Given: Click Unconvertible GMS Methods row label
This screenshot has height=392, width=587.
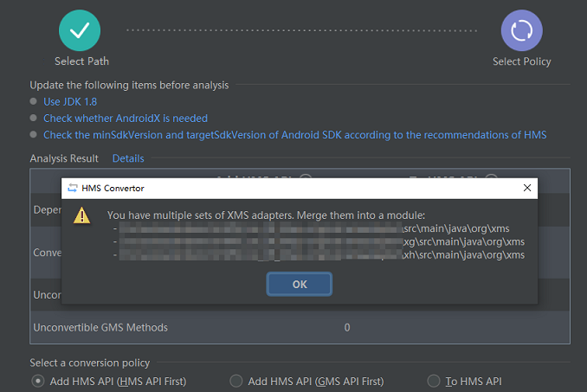Looking at the screenshot, I should pyautogui.click(x=100, y=327).
